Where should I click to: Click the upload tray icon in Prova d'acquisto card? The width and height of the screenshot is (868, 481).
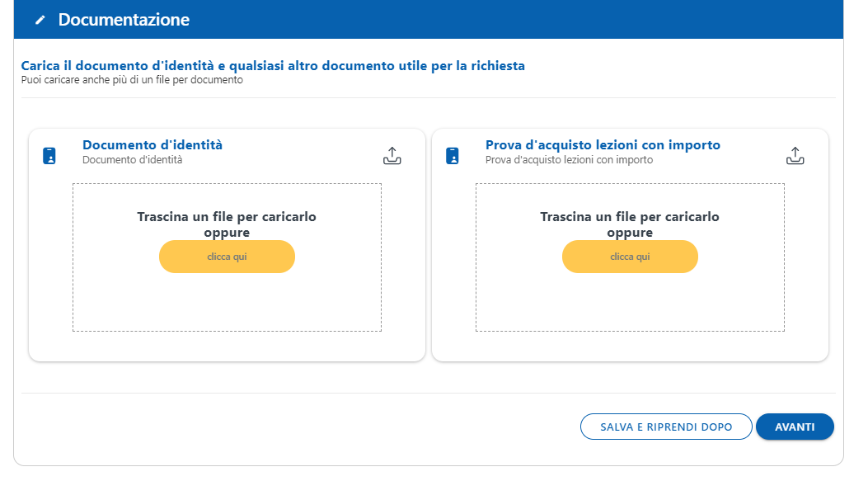tap(795, 156)
